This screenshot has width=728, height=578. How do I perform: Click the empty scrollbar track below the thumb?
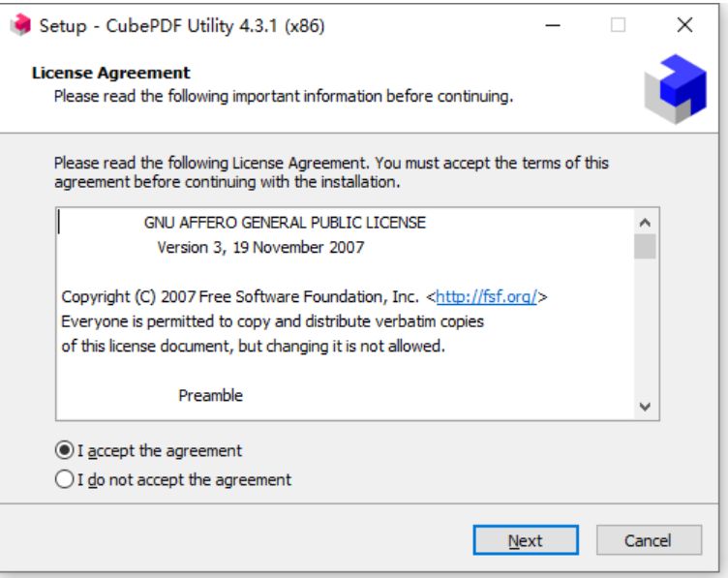pyautogui.click(x=646, y=329)
